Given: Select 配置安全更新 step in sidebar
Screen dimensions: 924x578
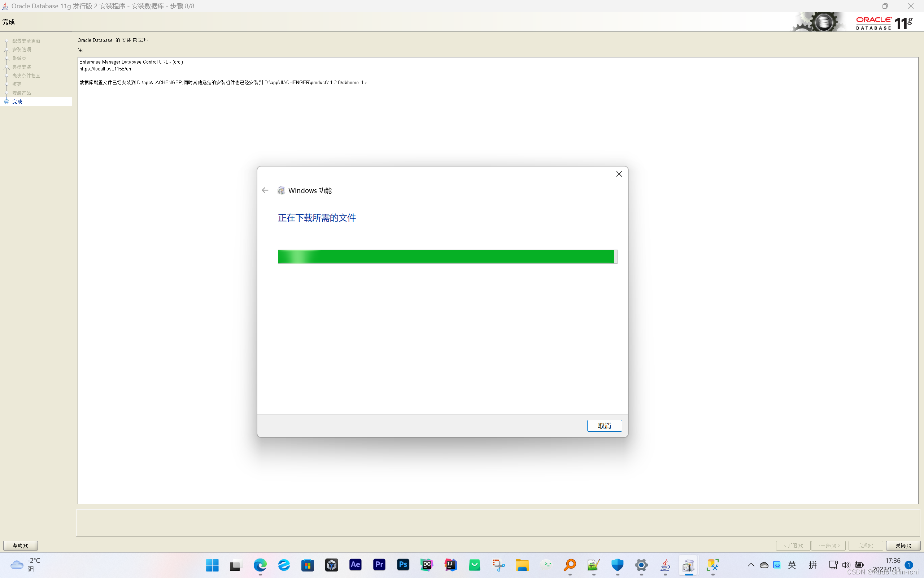Looking at the screenshot, I should 26,41.
